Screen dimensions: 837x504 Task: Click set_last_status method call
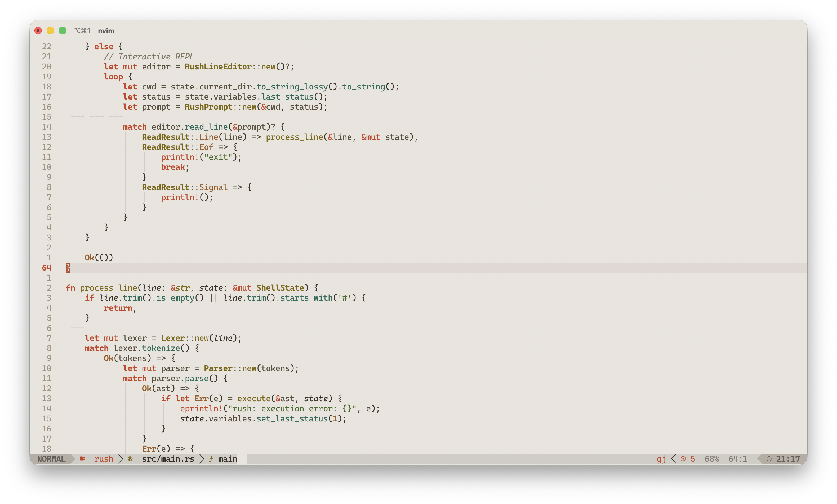point(292,419)
